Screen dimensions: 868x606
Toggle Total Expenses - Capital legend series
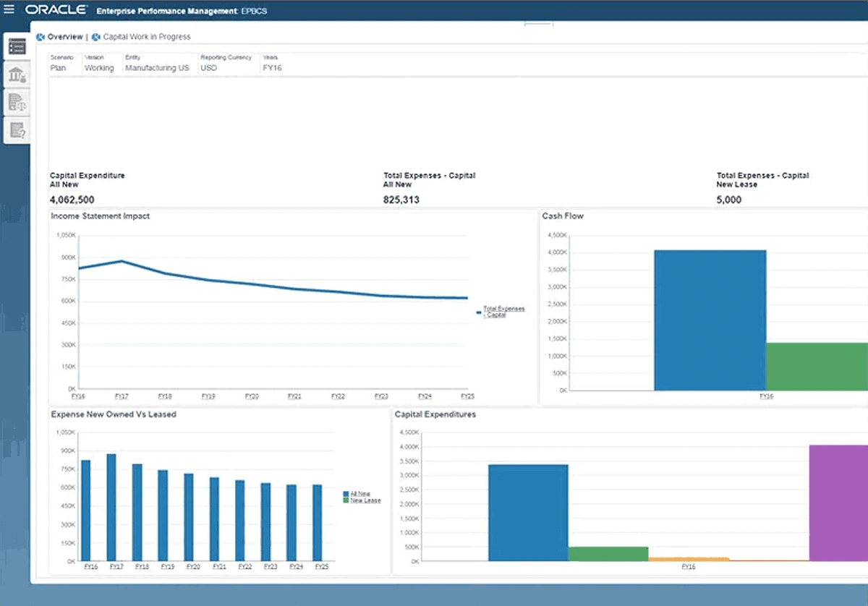tap(503, 312)
